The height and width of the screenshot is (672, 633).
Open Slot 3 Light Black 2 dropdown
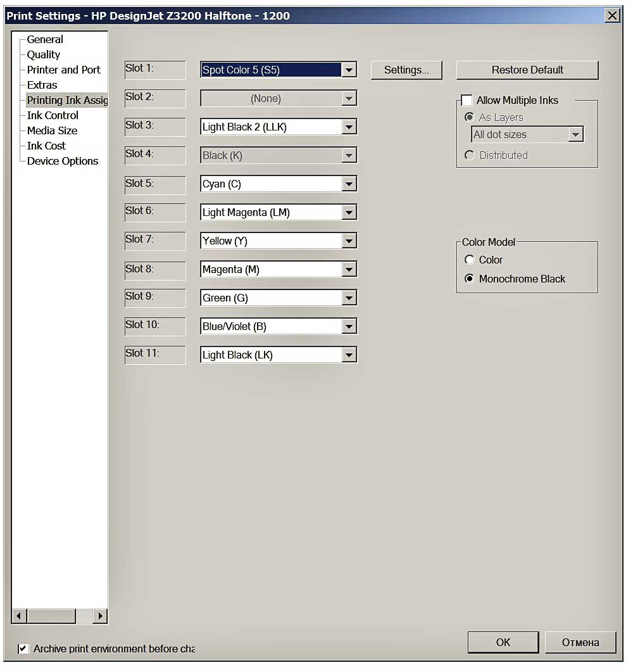pos(279,127)
